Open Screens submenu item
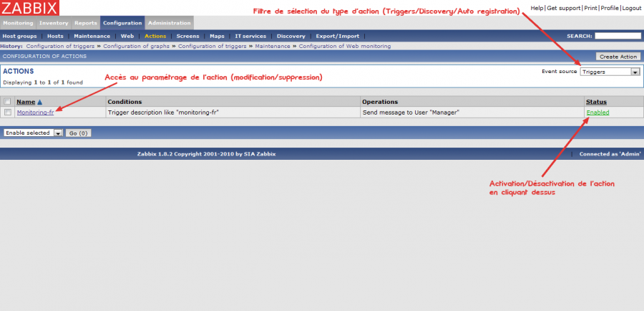Image resolution: width=644 pixels, height=311 pixels. click(x=187, y=37)
